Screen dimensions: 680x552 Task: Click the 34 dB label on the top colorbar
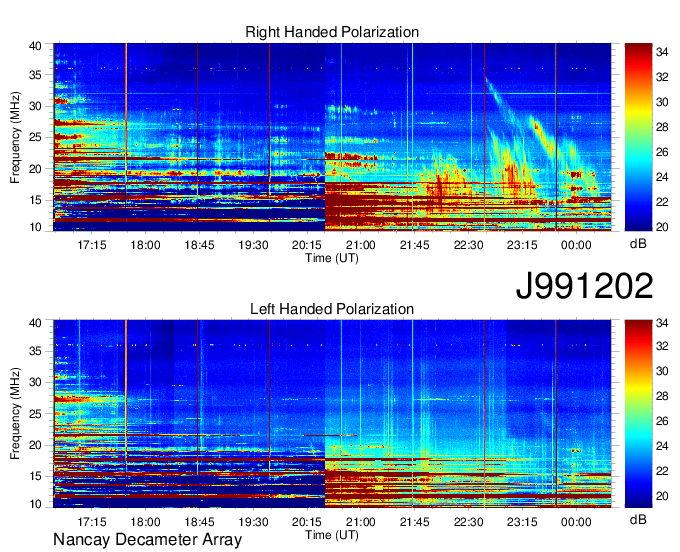click(662, 52)
